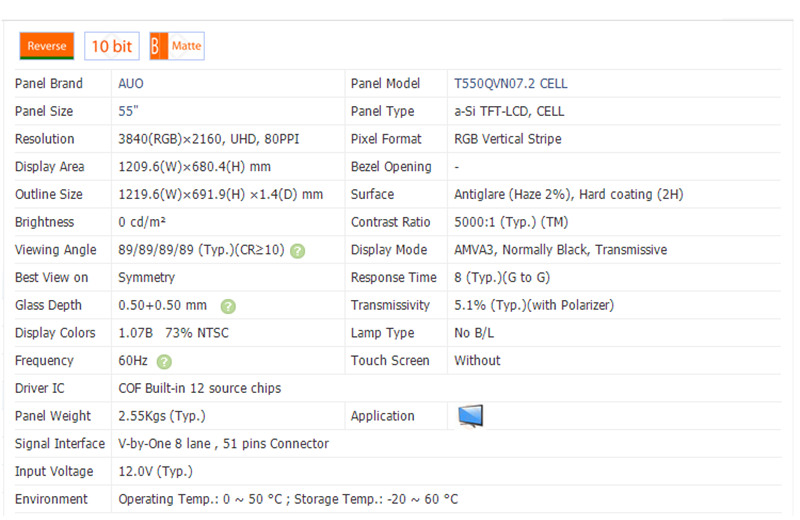800x520 pixels.
Task: Click help icon beside 60Hz frequency
Action: click(x=164, y=362)
